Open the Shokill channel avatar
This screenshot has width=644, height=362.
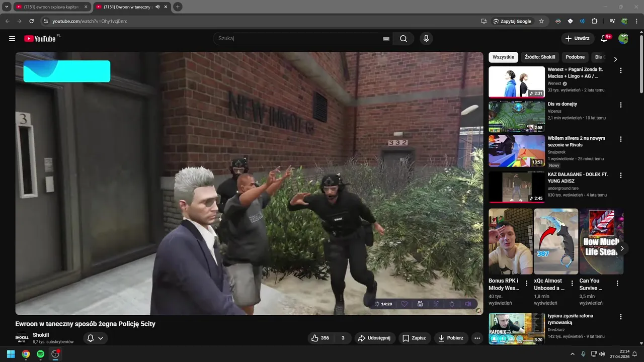pyautogui.click(x=22, y=338)
